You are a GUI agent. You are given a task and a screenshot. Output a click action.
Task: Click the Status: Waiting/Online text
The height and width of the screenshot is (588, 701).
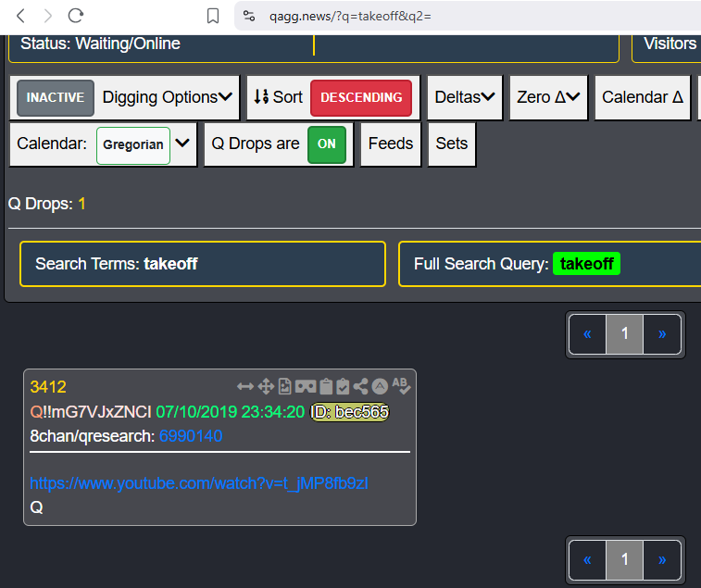101,44
